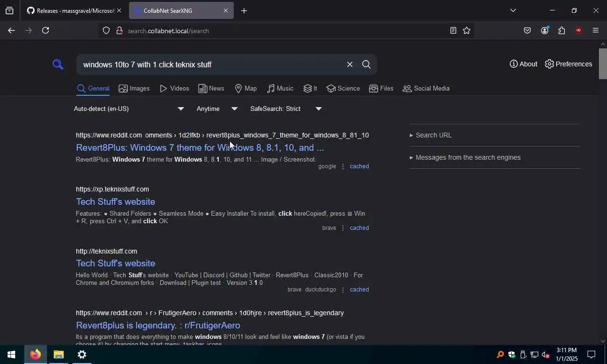The width and height of the screenshot is (607, 364).
Task: Open search Preferences
Action: 569,64
